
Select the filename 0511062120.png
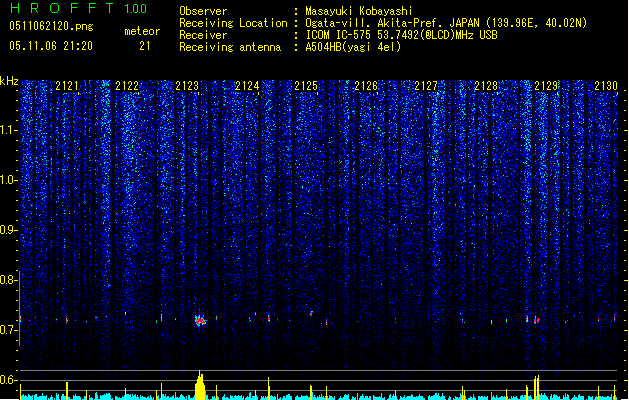coord(51,26)
